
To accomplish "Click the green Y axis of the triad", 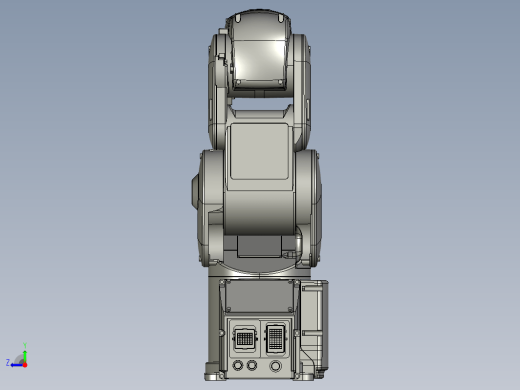I will point(25,356).
